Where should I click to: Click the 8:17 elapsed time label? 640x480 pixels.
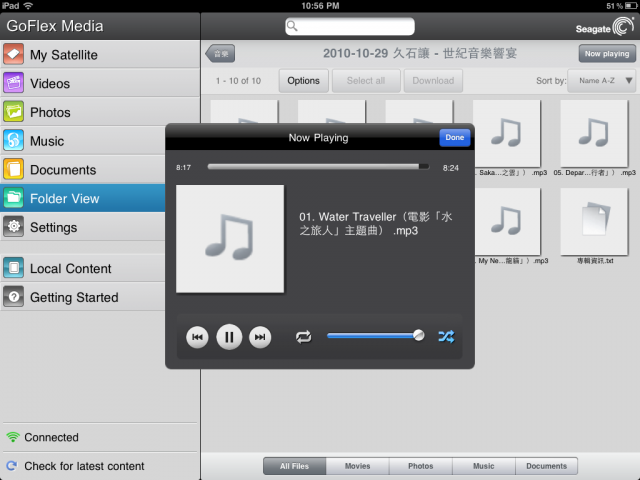tap(183, 167)
